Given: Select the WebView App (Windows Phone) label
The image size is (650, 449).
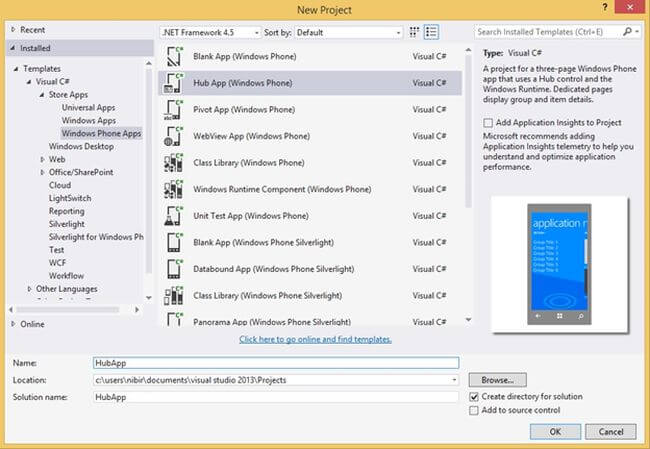Looking at the screenshot, I should tap(252, 136).
